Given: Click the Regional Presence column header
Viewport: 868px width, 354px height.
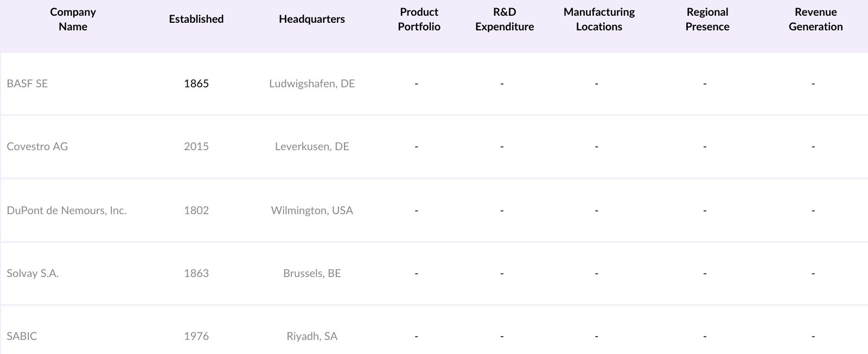Looking at the screenshot, I should (x=707, y=20).
